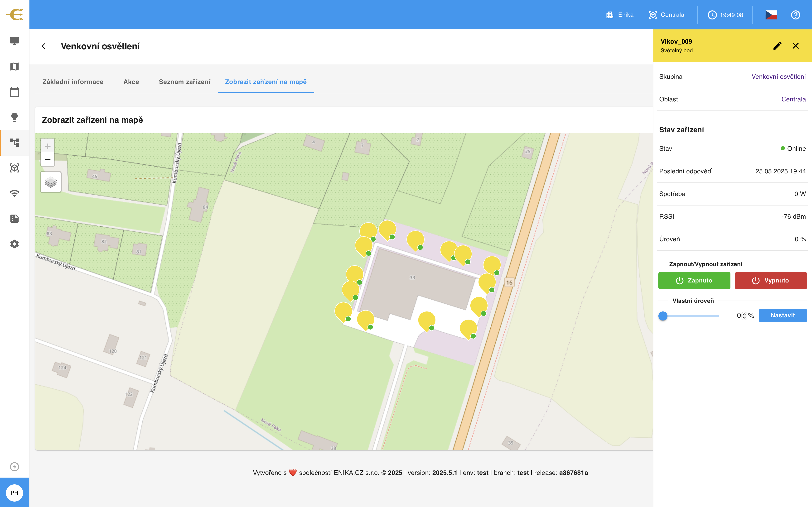Switch to the Seznam zařízení tab
Image resolution: width=812 pixels, height=507 pixels.
click(x=185, y=82)
